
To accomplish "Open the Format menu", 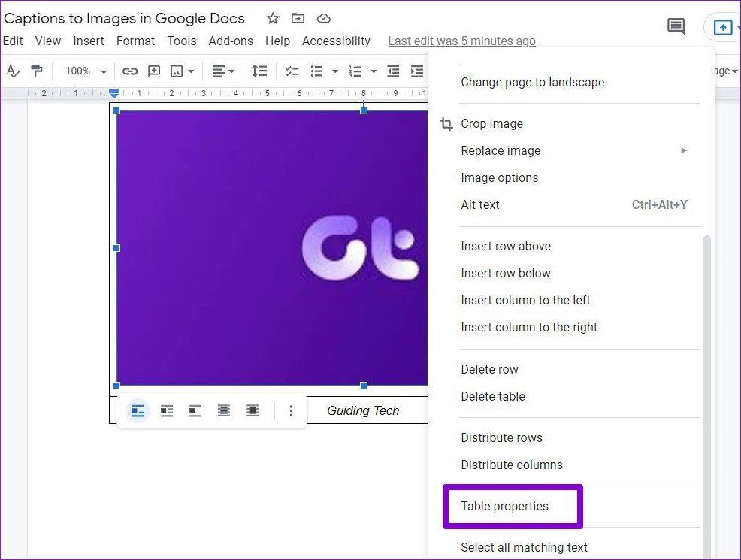I will [x=135, y=41].
